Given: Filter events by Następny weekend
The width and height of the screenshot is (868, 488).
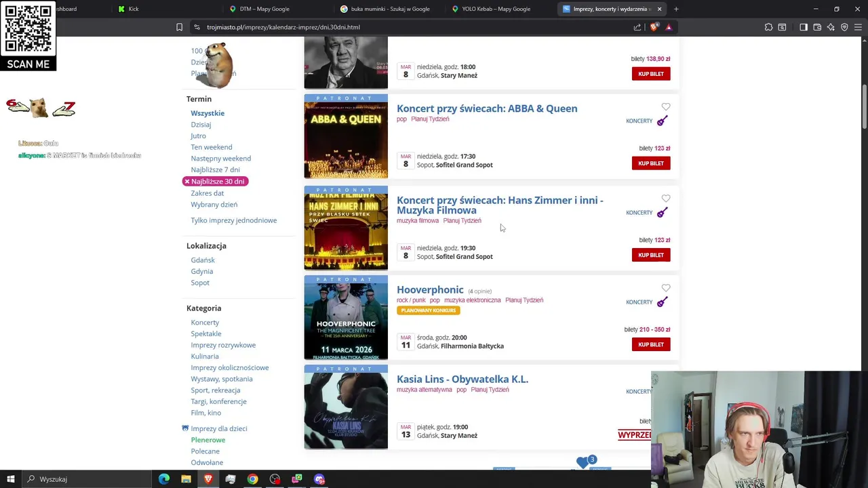Looking at the screenshot, I should pyautogui.click(x=221, y=159).
